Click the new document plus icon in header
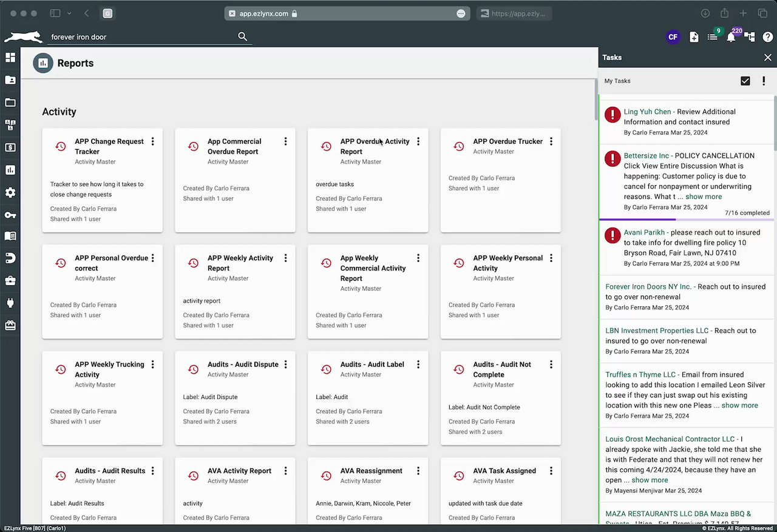This screenshot has width=777, height=532. (694, 37)
